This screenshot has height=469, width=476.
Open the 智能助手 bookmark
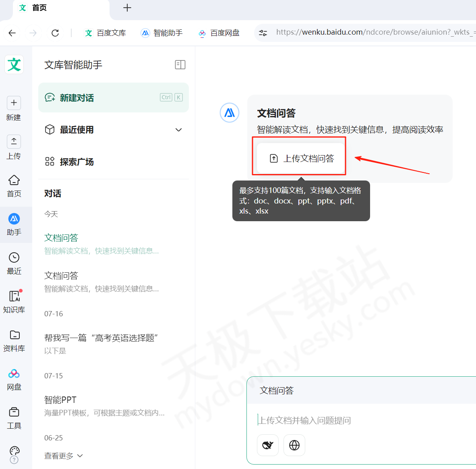tap(162, 33)
